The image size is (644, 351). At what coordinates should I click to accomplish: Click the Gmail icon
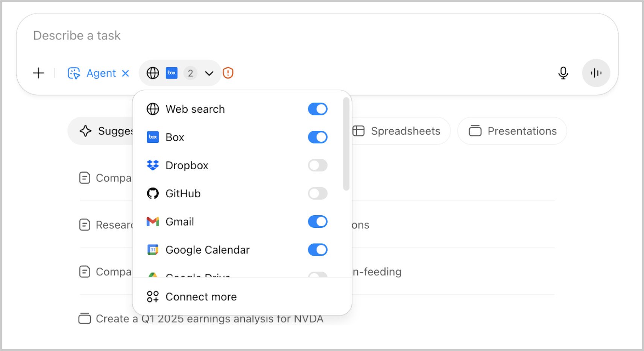click(152, 222)
